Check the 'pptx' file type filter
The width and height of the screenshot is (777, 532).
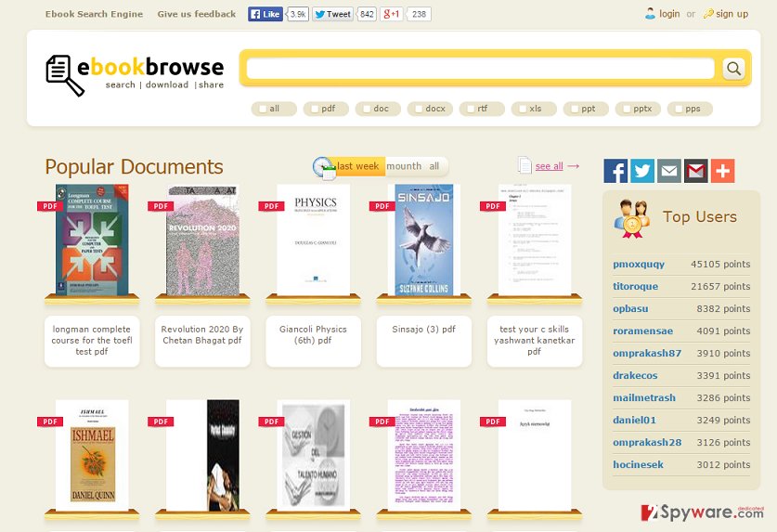[x=627, y=109]
